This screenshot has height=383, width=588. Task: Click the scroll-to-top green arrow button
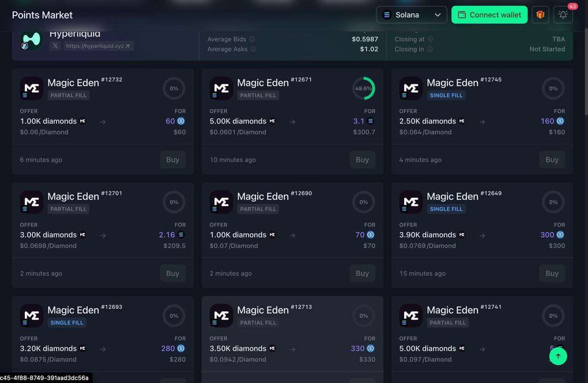(558, 356)
